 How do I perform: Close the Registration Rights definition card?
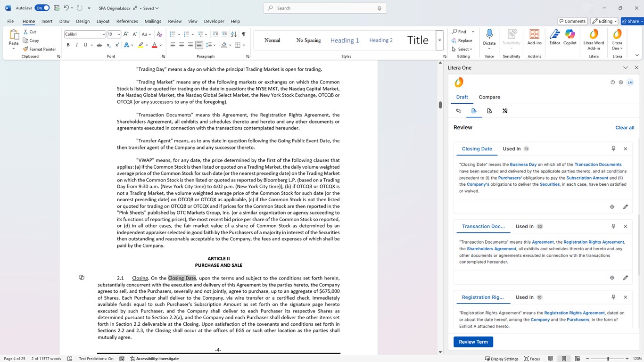(x=626, y=297)
